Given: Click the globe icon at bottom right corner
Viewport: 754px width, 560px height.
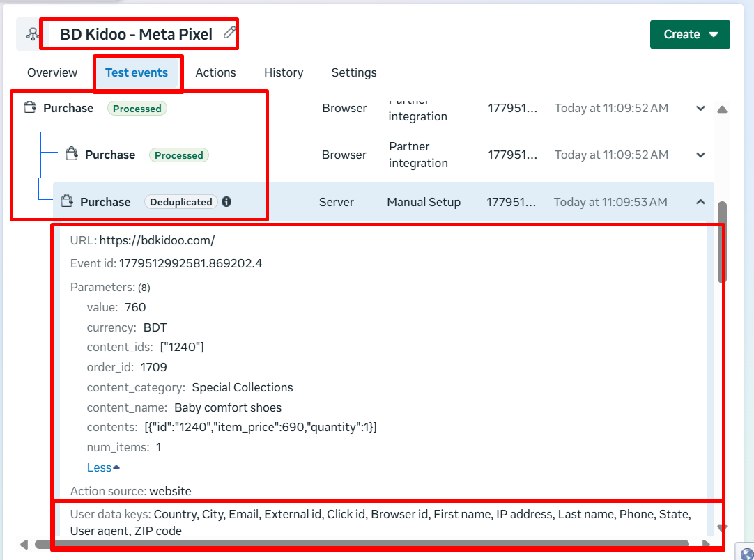Looking at the screenshot, I should click(747, 554).
